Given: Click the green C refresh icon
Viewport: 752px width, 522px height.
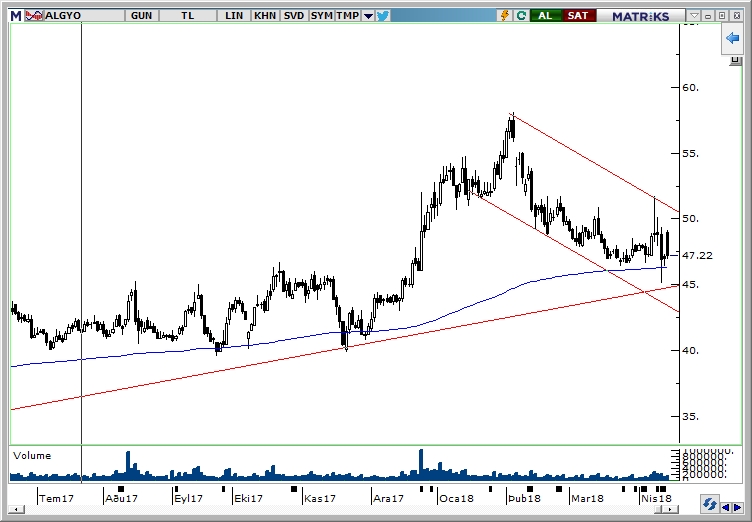Looking at the screenshot, I should pyautogui.click(x=521, y=16).
